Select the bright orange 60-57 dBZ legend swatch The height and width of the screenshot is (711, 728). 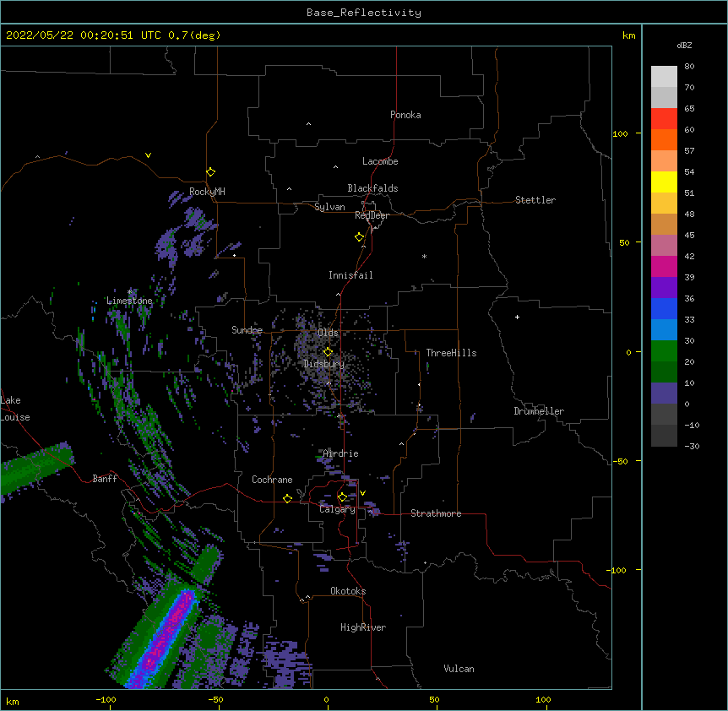[x=664, y=139]
